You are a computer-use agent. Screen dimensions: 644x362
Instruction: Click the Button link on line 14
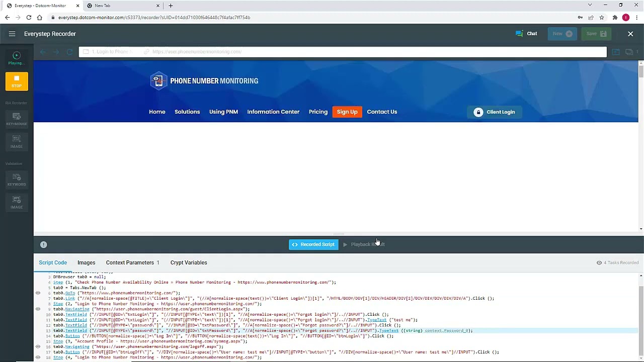point(72,336)
